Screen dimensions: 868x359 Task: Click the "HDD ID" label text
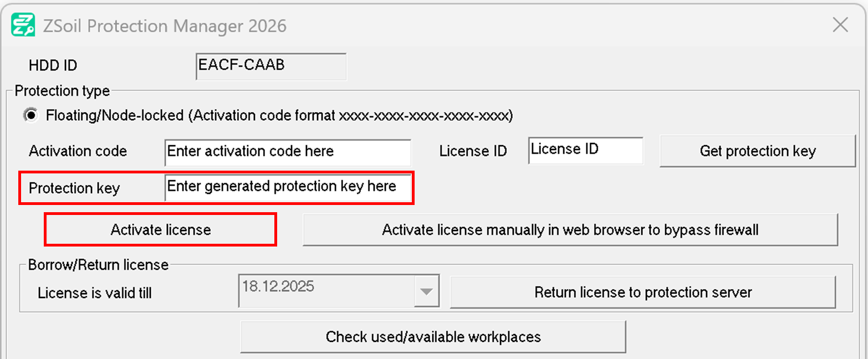(53, 66)
